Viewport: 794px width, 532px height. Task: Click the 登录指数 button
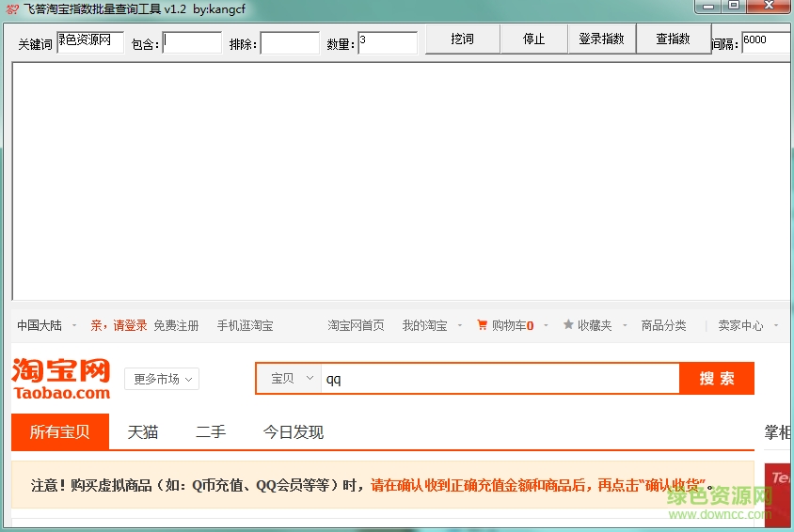tap(601, 39)
